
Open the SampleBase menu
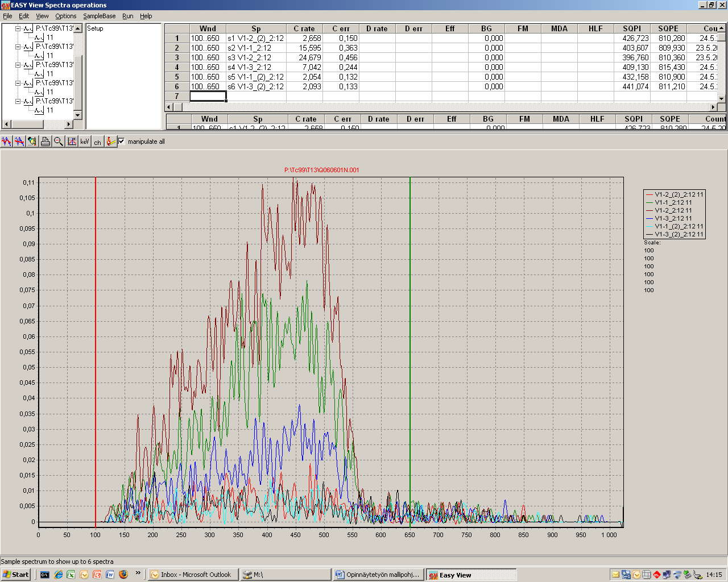(x=100, y=16)
